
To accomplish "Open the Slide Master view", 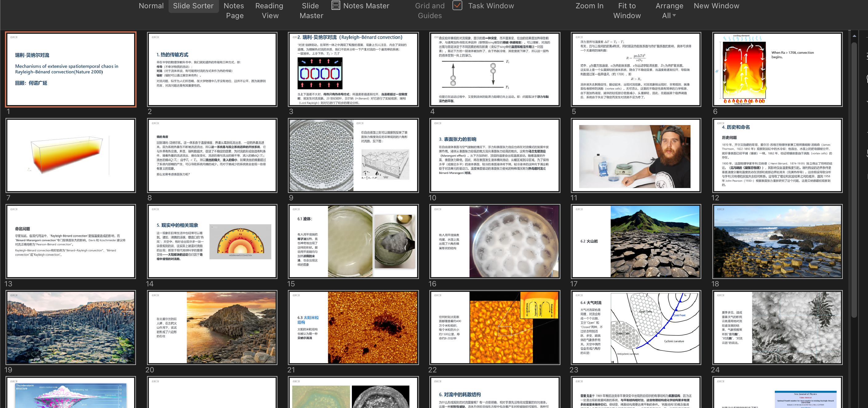I will (x=311, y=10).
